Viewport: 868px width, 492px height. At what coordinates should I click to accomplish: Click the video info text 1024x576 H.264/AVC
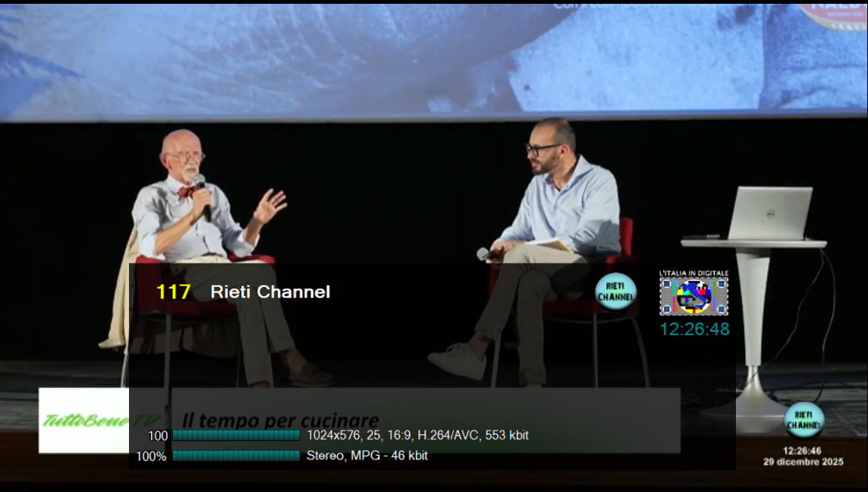417,436
